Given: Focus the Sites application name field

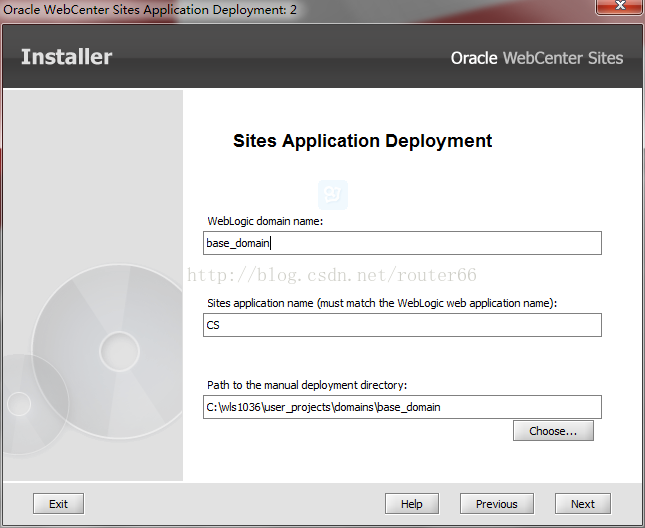Looking at the screenshot, I should [402, 325].
